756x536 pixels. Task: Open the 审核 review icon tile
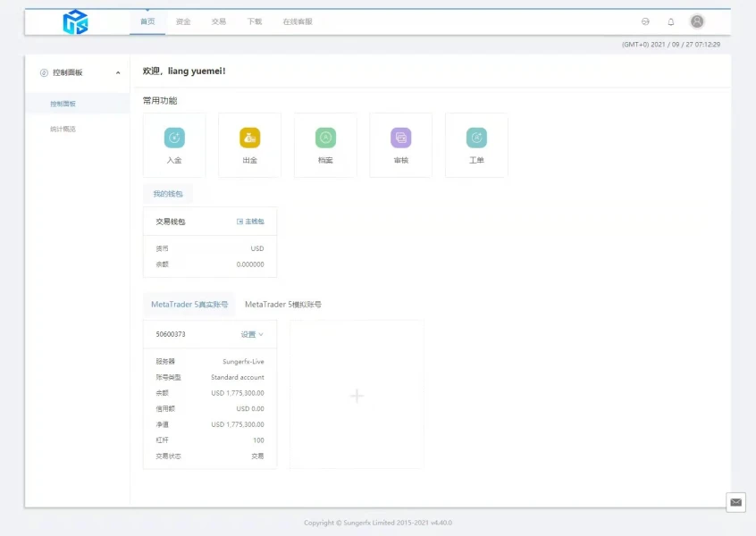[x=400, y=138]
